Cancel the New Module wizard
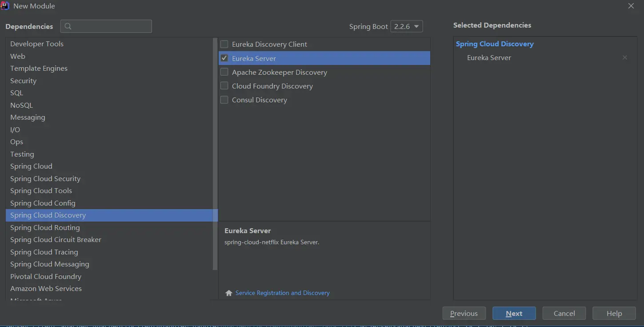 (564, 313)
